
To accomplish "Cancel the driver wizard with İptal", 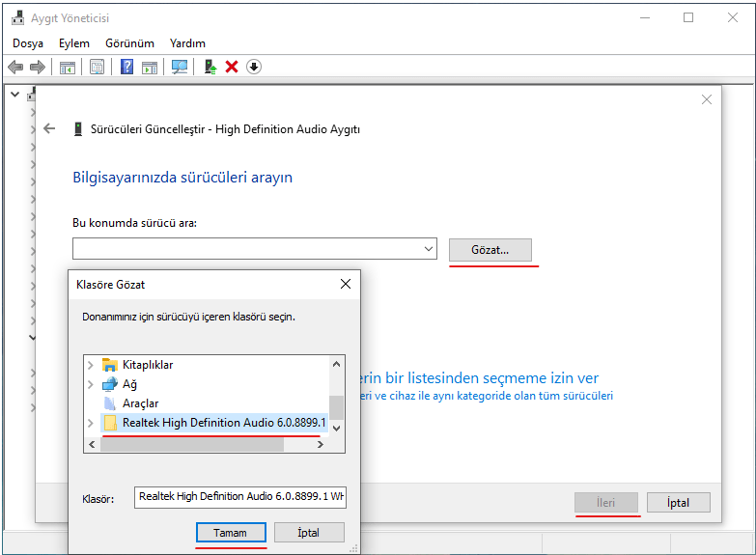I will click(x=679, y=503).
